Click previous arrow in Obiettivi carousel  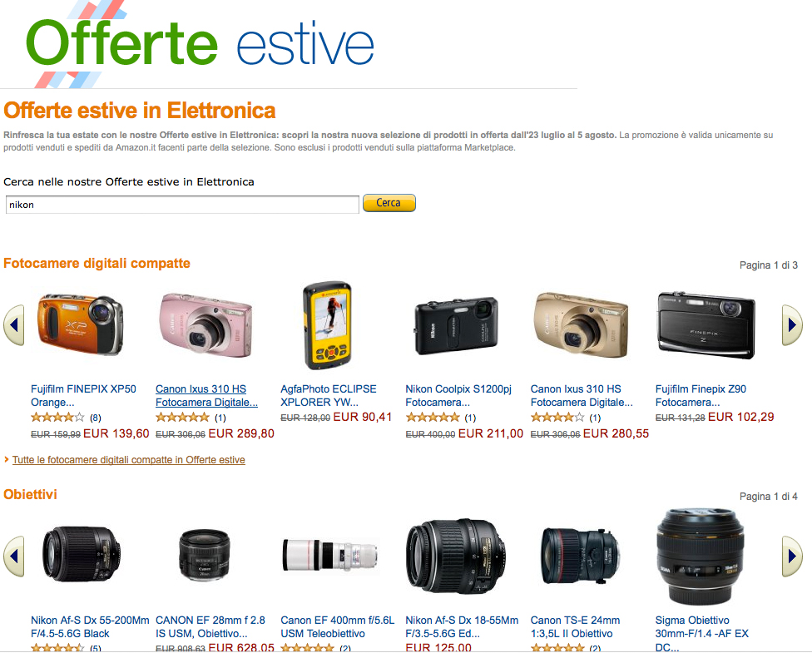[14, 557]
